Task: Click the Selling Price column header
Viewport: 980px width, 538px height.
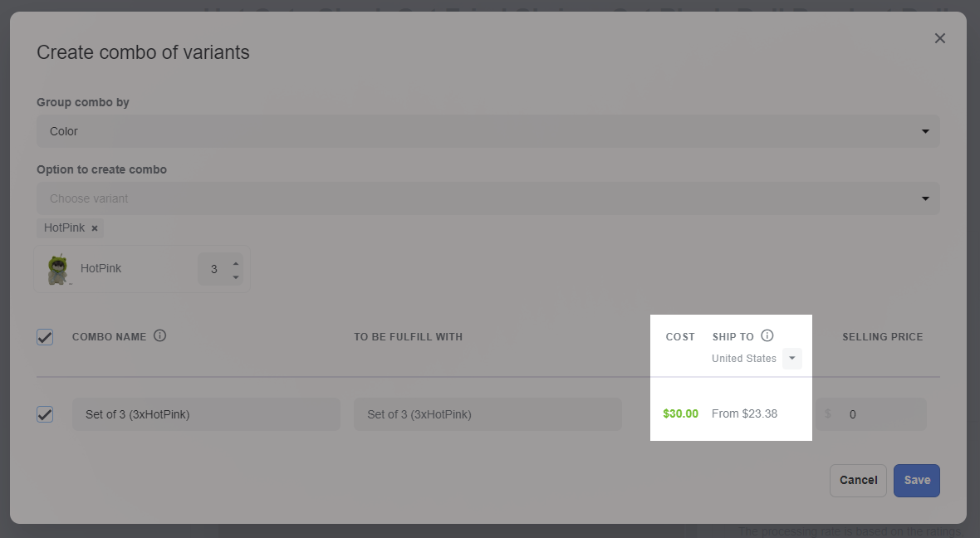Action: tap(883, 337)
